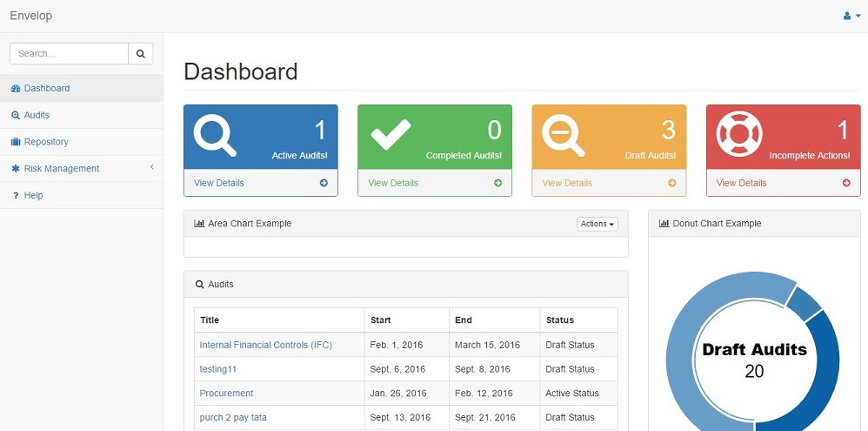Open the Procurement audit link

pos(226,394)
